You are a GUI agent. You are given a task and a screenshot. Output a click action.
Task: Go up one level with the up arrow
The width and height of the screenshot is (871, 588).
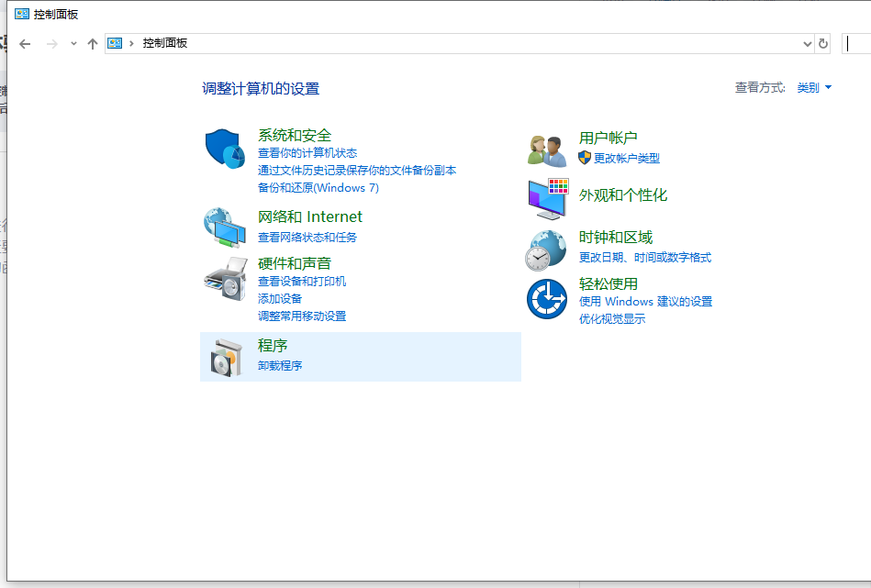point(92,43)
